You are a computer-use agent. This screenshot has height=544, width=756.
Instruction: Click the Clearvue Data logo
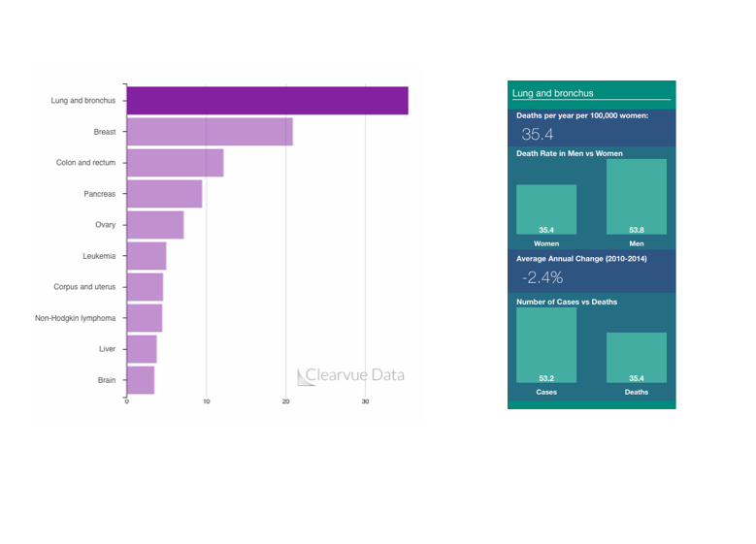tap(350, 375)
